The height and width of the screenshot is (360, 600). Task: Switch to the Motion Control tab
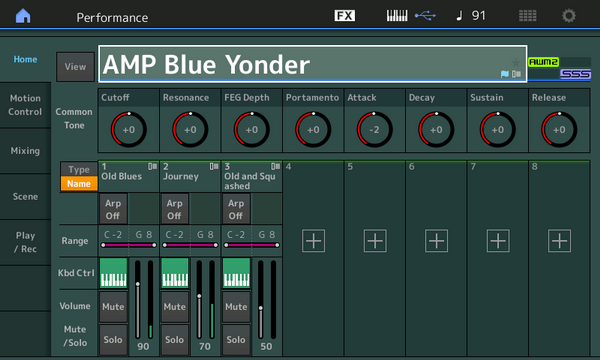(25, 105)
